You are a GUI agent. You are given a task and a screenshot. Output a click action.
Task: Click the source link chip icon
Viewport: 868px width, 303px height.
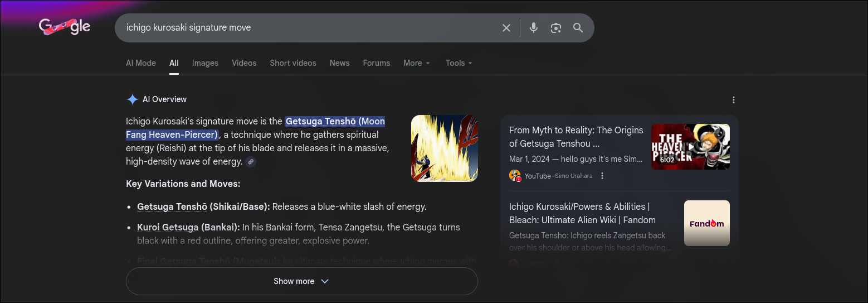coord(251,162)
